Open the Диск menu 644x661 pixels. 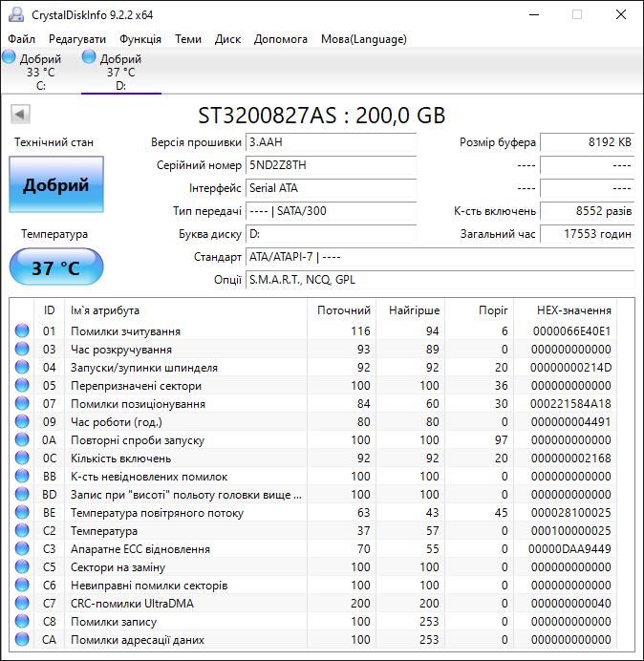point(227,39)
